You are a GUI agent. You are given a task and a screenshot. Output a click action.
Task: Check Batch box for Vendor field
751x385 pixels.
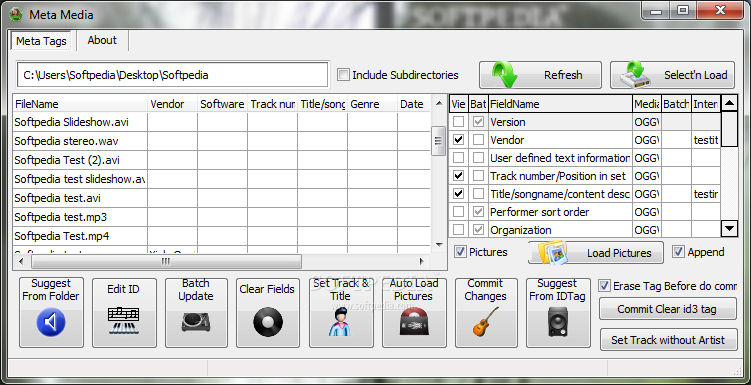click(478, 140)
